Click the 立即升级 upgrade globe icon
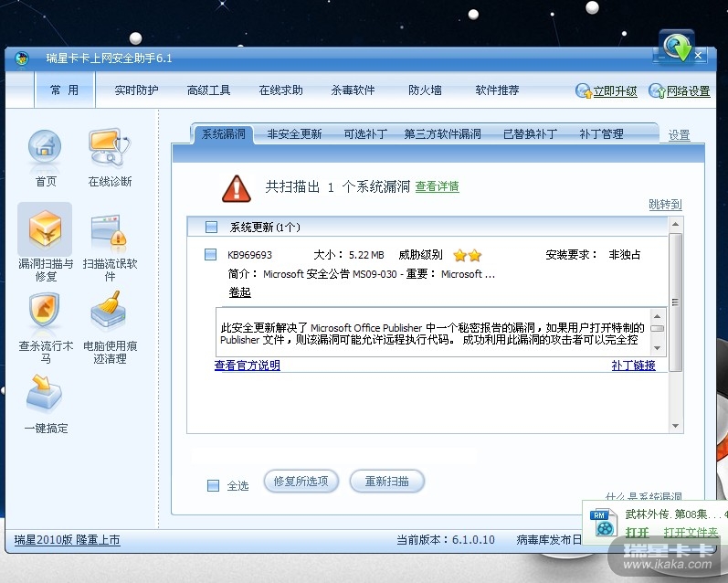This screenshot has width=728, height=583. coord(583,91)
